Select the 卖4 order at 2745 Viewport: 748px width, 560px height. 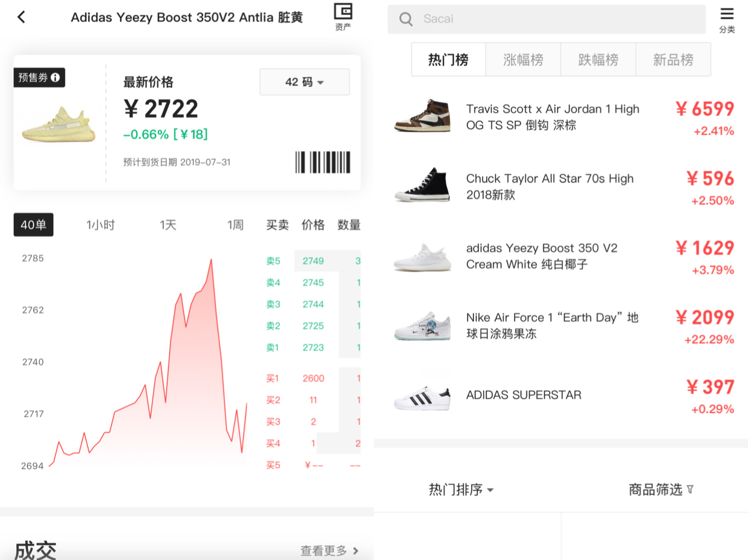[313, 282]
